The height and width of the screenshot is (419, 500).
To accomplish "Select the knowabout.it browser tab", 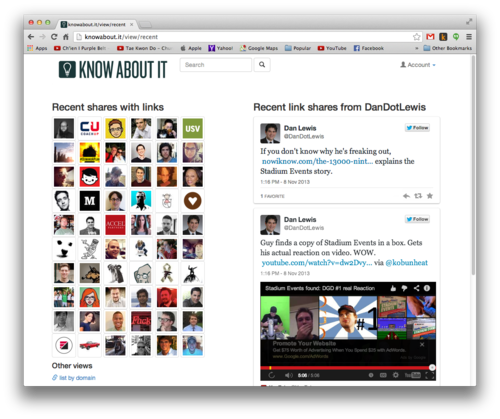I will (x=97, y=24).
